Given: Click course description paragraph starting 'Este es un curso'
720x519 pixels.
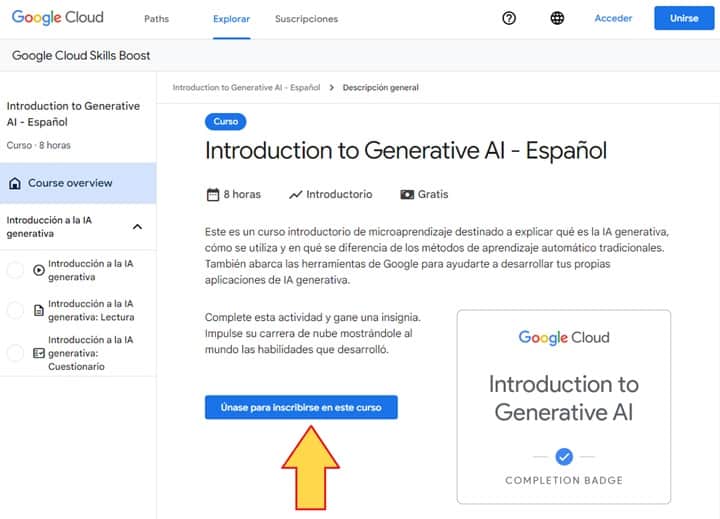Looking at the screenshot, I should point(437,256).
